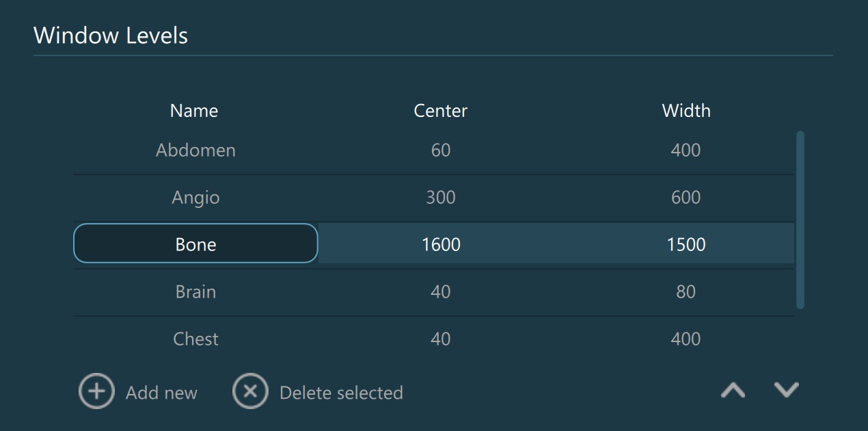This screenshot has height=431, width=868.
Task: Click the Delete selected label
Action: [341, 393]
